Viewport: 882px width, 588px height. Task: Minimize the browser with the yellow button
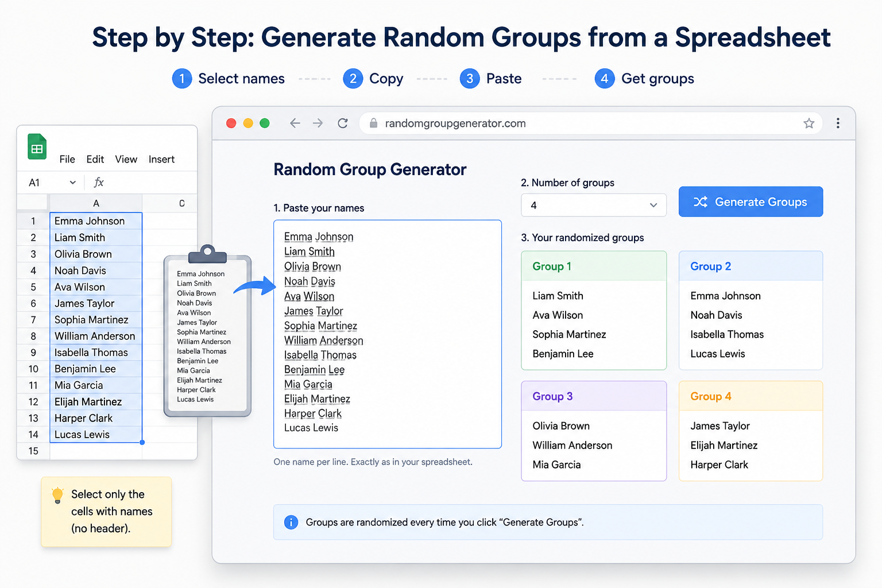[x=248, y=123]
